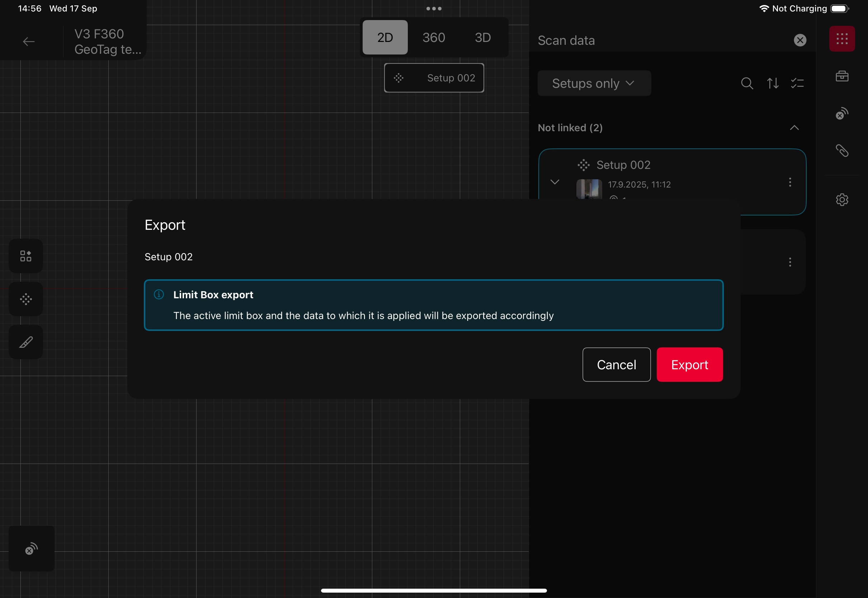Open the Setups only filter dropdown
This screenshot has height=598, width=868.
coord(594,83)
